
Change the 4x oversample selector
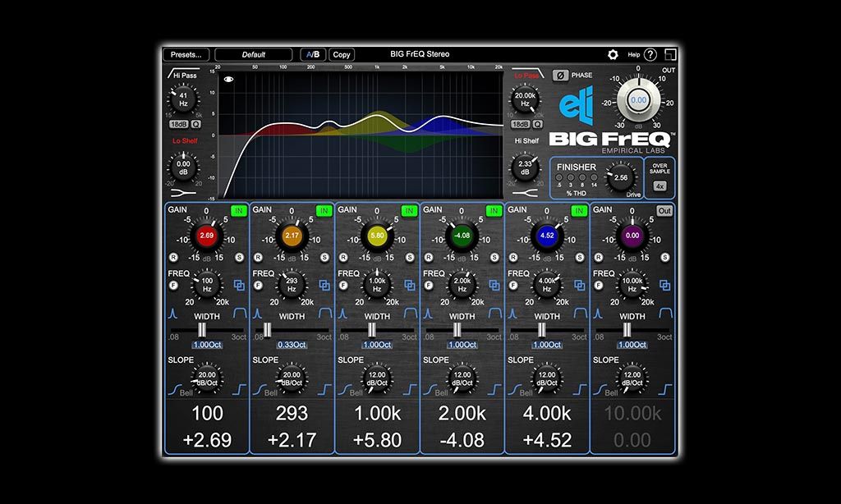point(659,186)
